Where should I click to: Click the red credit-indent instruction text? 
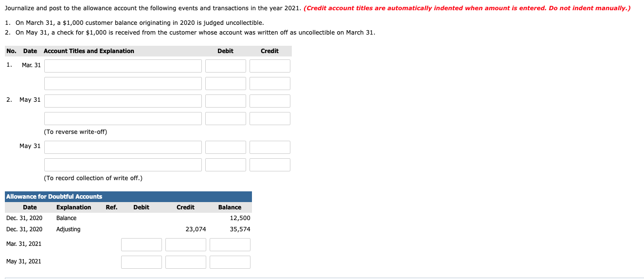pos(467,9)
